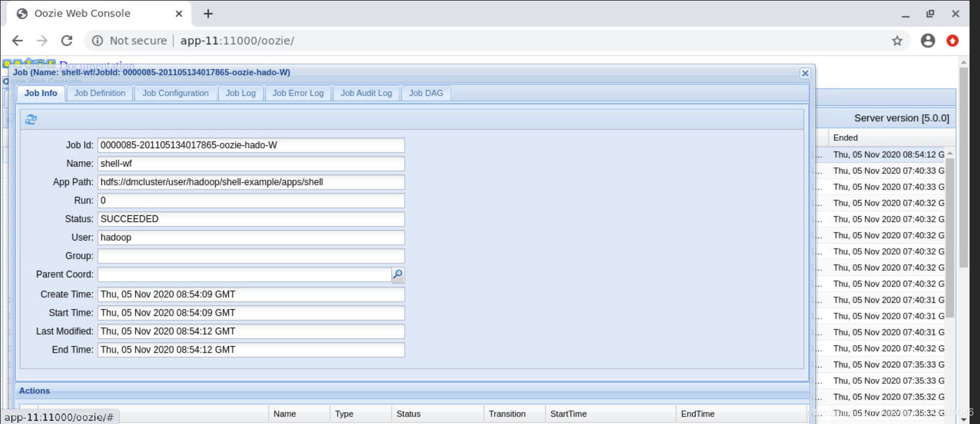This screenshot has height=424, width=980.
Task: Open the Job Definition tab
Action: [100, 93]
